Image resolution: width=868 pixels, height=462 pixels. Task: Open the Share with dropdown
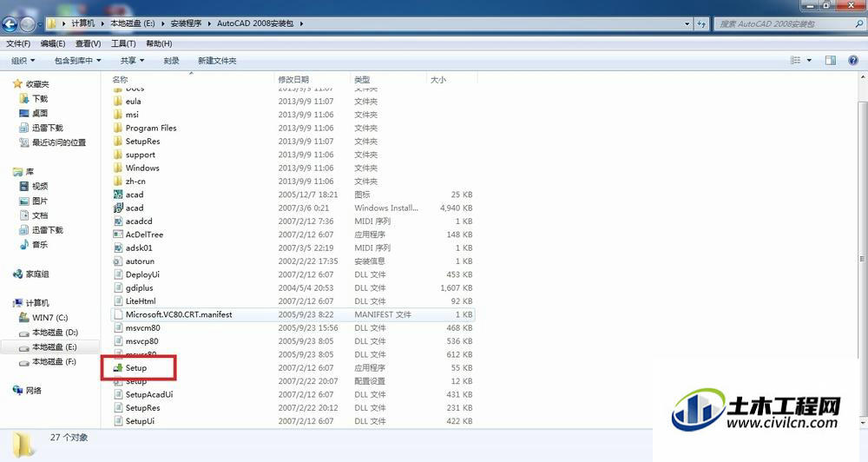tap(132, 61)
